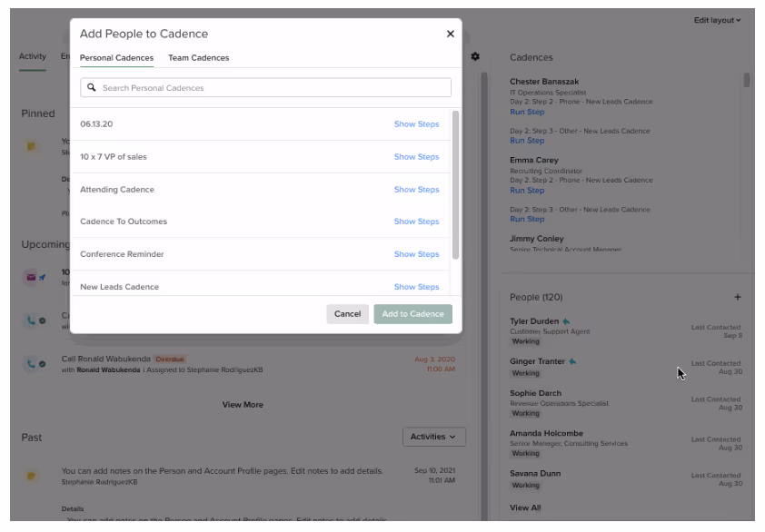Run Step for Chester Banaszak Other step
The height and width of the screenshot is (532, 765).
pos(527,141)
